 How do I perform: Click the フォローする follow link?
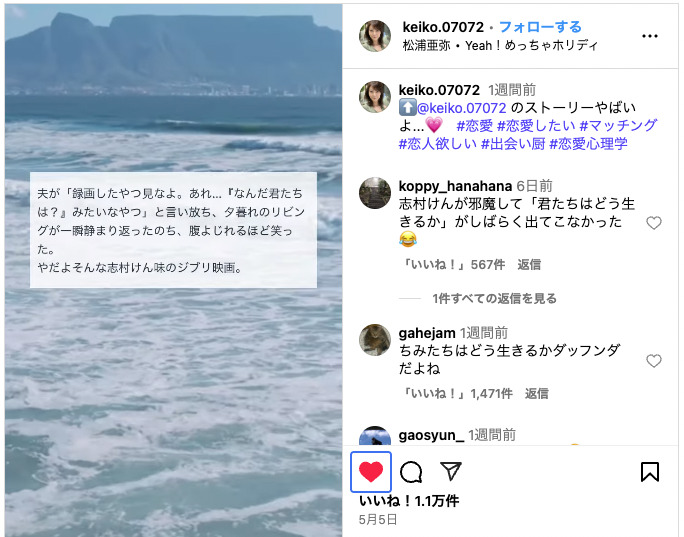[x=540, y=27]
